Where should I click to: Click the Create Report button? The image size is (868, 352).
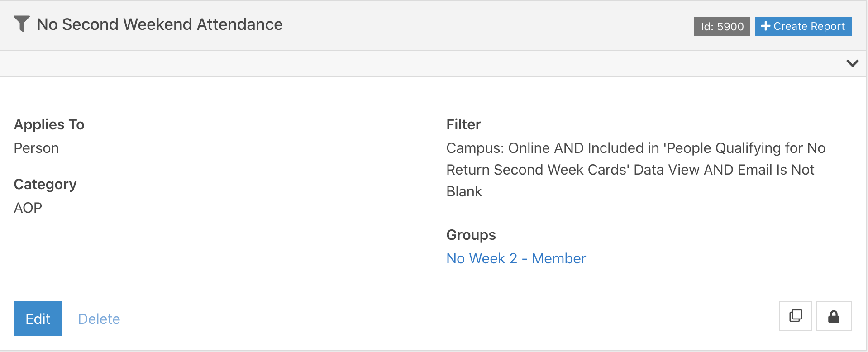(803, 26)
